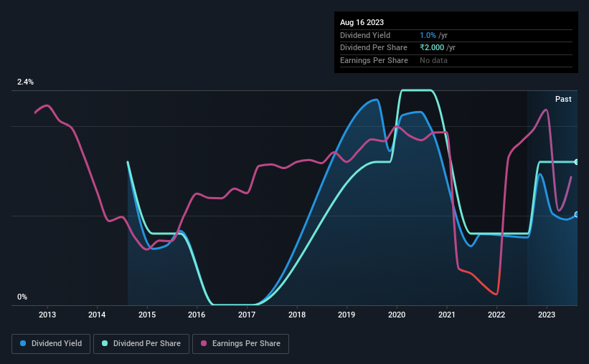The height and width of the screenshot is (364, 589).
Task: Click the teal Dividend Per Share legend dot
Action: 105,343
